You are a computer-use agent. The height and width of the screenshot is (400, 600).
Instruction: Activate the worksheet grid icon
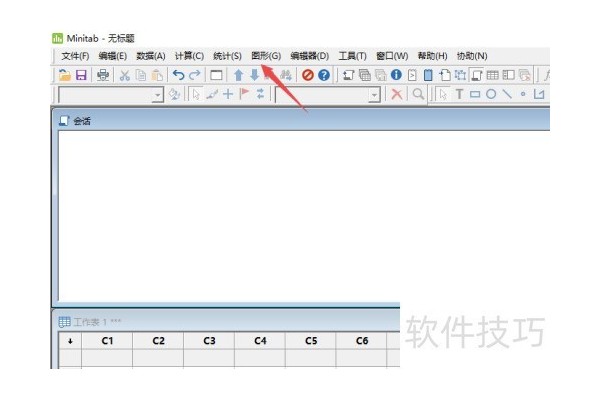[492, 75]
